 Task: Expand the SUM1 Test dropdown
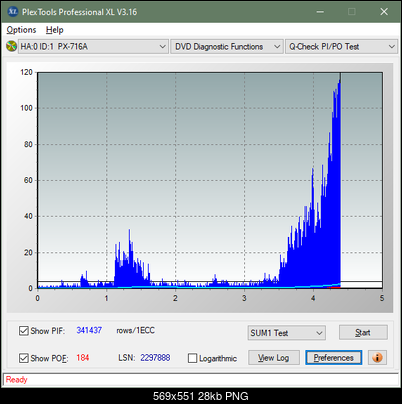pyautogui.click(x=287, y=333)
